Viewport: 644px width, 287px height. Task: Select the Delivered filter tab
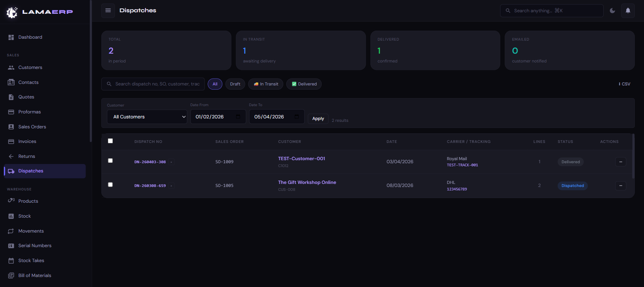pos(304,84)
